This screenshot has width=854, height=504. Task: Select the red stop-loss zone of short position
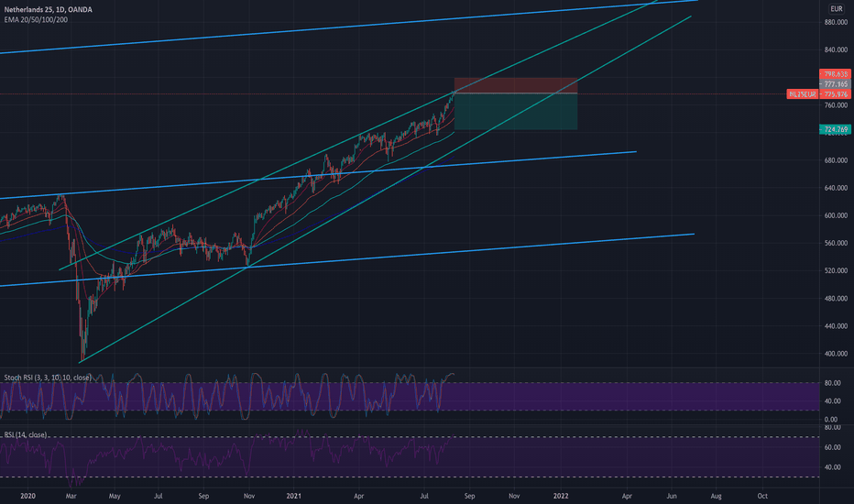pos(516,85)
